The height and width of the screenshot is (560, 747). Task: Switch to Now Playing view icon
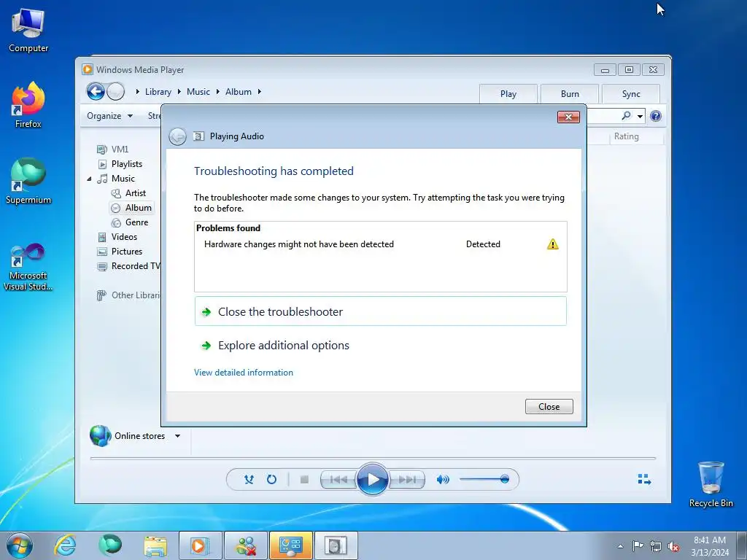click(644, 479)
